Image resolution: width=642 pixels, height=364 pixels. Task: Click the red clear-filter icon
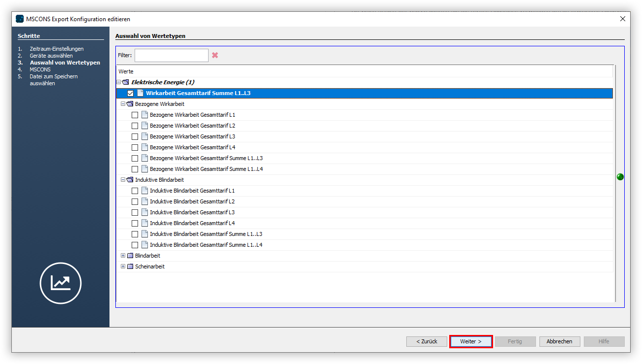tap(215, 55)
